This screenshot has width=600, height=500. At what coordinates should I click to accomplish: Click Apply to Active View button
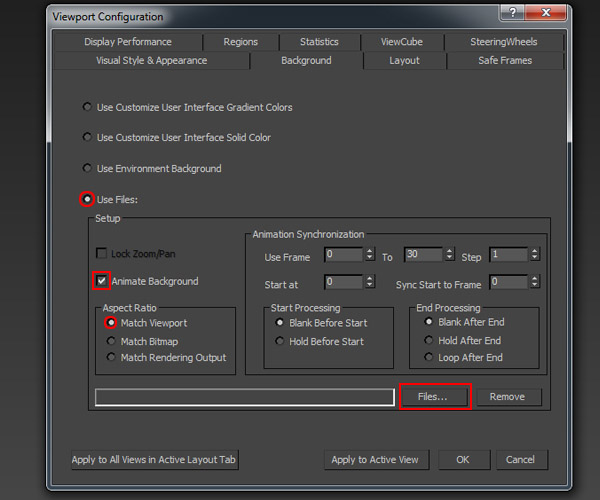point(377,460)
